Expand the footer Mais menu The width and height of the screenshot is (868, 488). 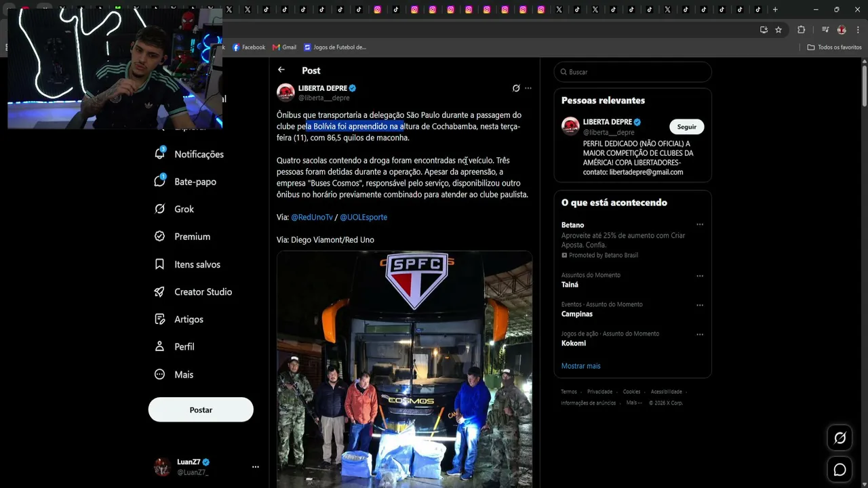tap(634, 403)
